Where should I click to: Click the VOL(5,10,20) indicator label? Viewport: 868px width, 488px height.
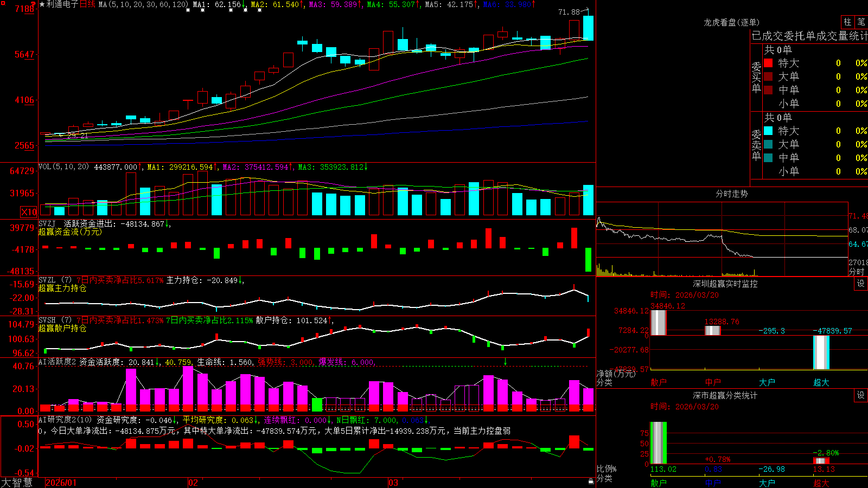coord(63,167)
